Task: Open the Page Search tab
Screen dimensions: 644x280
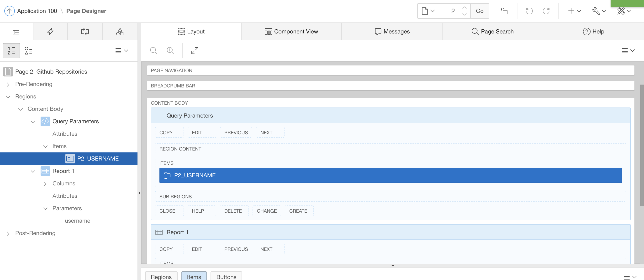Action: tap(492, 32)
